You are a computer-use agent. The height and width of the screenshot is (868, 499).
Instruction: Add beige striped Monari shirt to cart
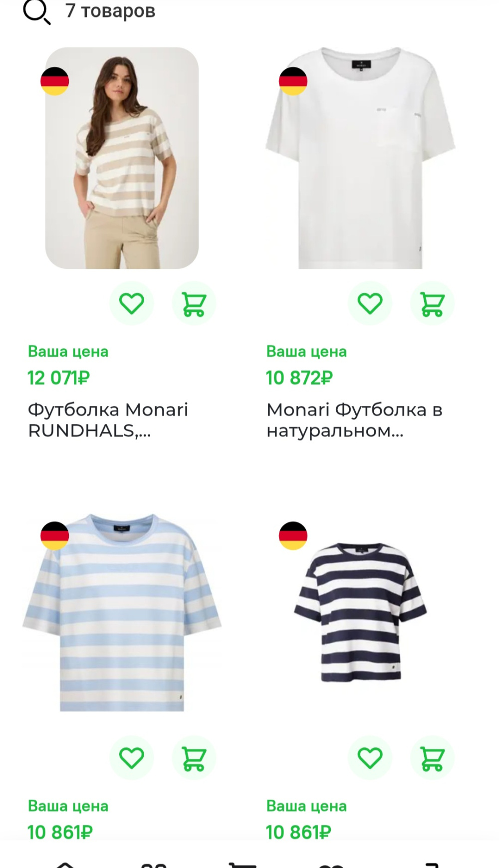tap(194, 303)
